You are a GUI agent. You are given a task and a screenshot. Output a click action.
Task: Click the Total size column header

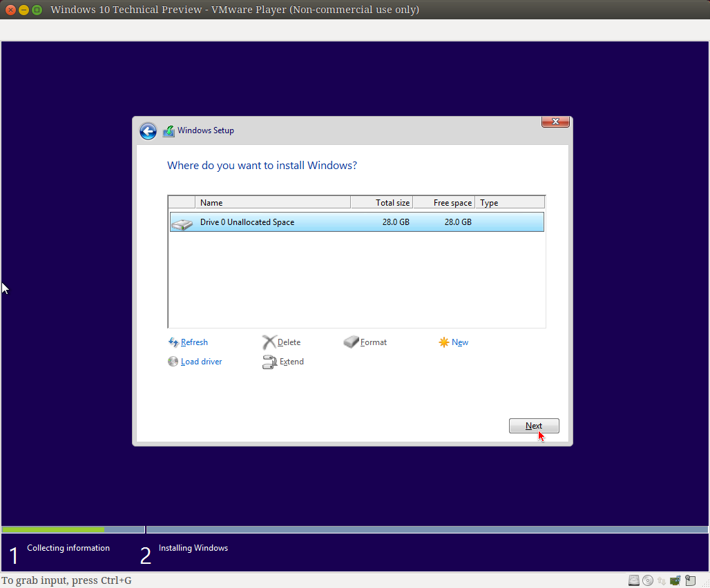click(382, 203)
